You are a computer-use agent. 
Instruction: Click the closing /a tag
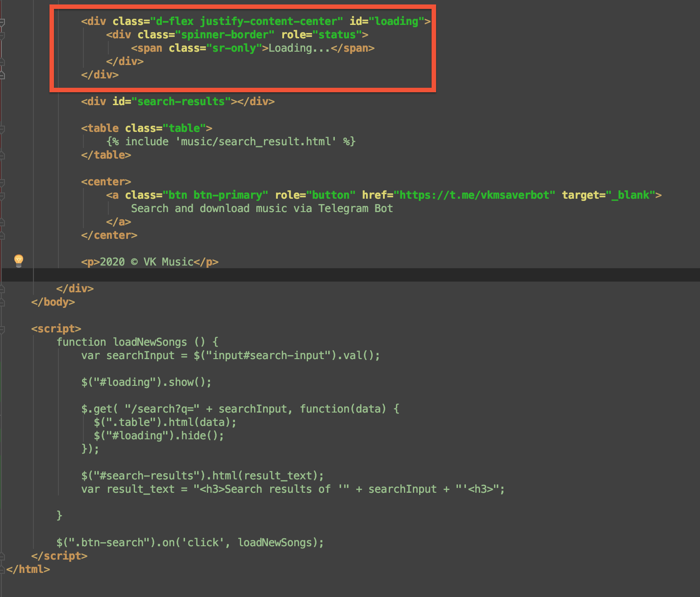(119, 222)
